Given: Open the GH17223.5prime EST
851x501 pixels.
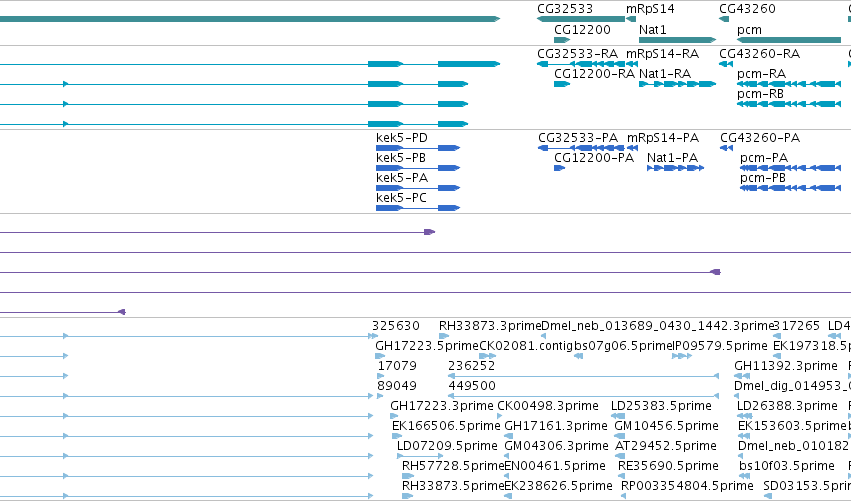Looking at the screenshot, I should pyautogui.click(x=380, y=356).
